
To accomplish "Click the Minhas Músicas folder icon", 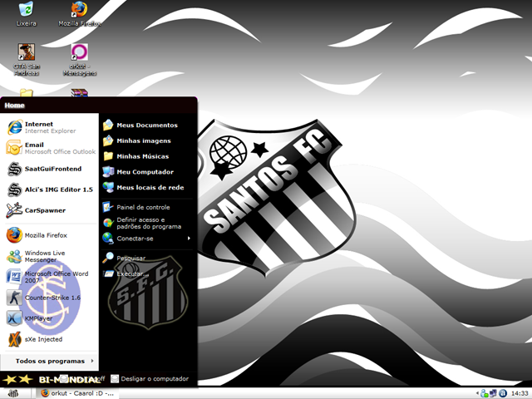I will coord(108,156).
